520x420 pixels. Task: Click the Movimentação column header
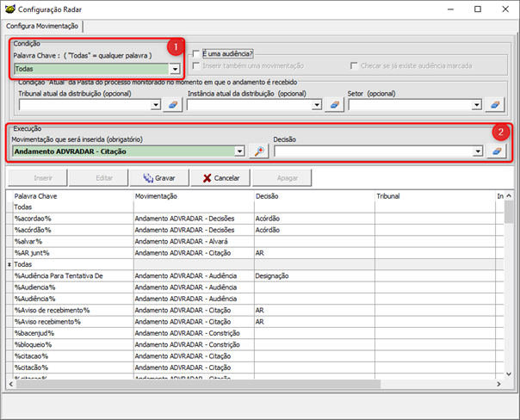point(194,196)
